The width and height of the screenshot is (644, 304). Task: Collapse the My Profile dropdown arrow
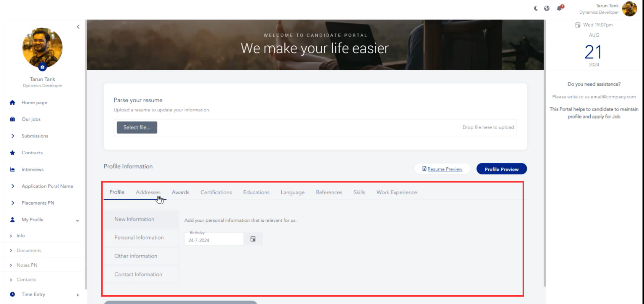[77, 220]
